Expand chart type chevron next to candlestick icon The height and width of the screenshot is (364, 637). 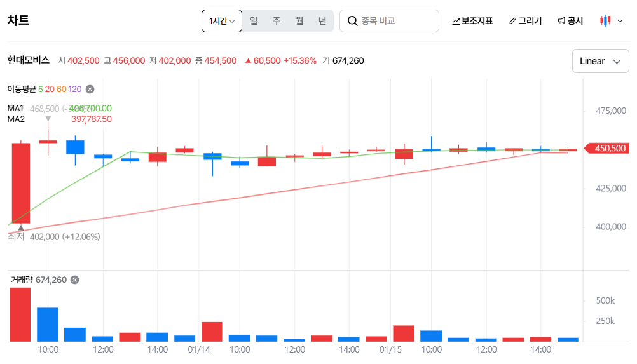[620, 21]
